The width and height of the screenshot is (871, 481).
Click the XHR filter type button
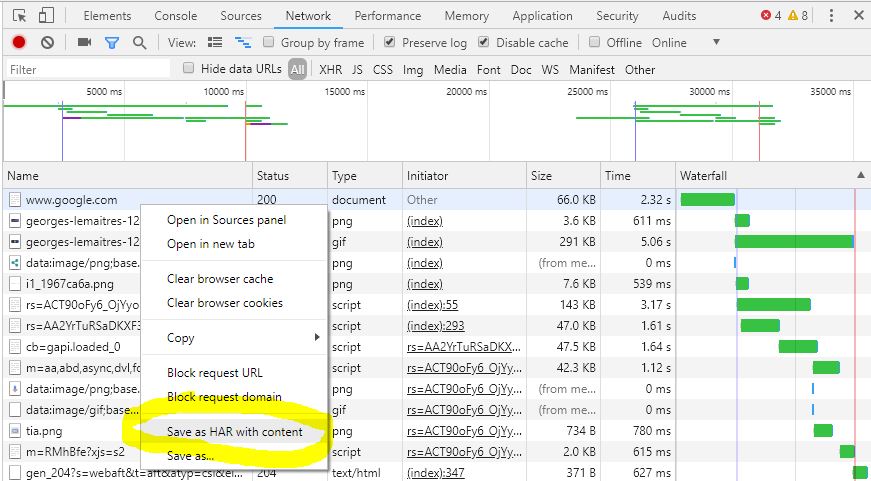(330, 70)
